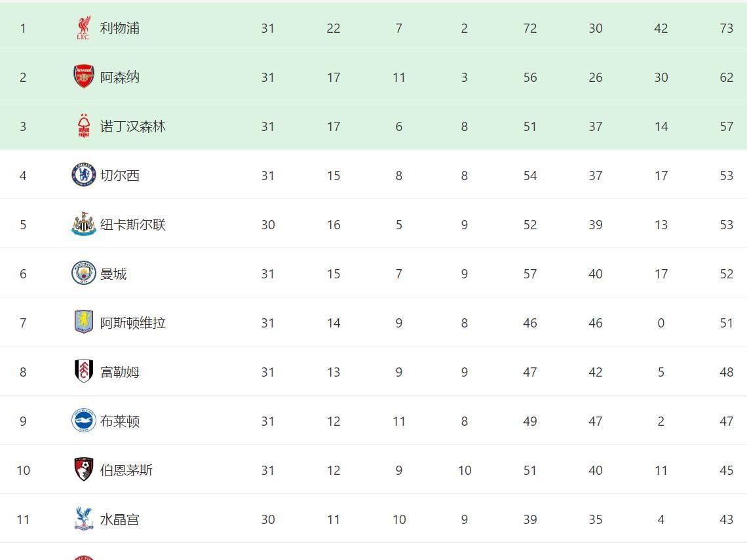Click the 富勒姆 team name
The height and width of the screenshot is (560, 747).
pos(119,371)
